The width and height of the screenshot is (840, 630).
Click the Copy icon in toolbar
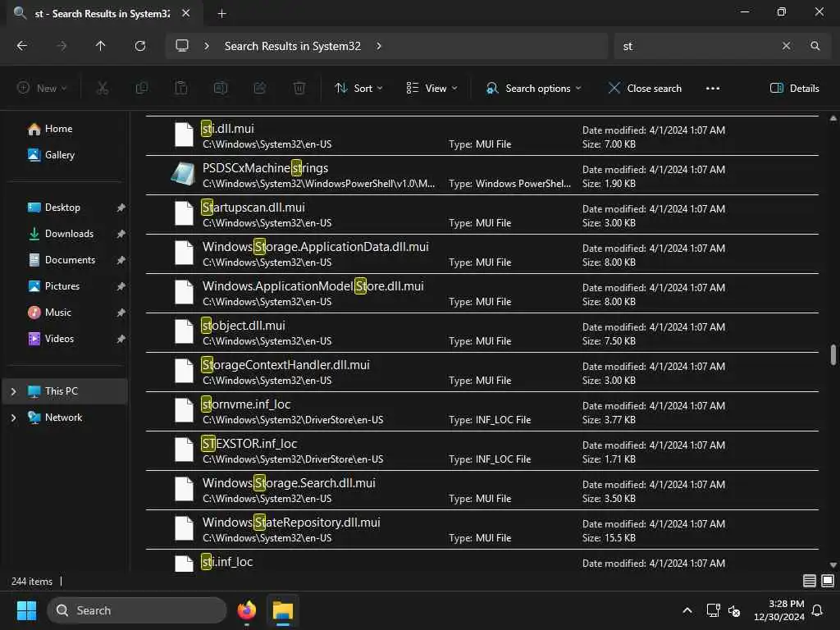point(142,89)
